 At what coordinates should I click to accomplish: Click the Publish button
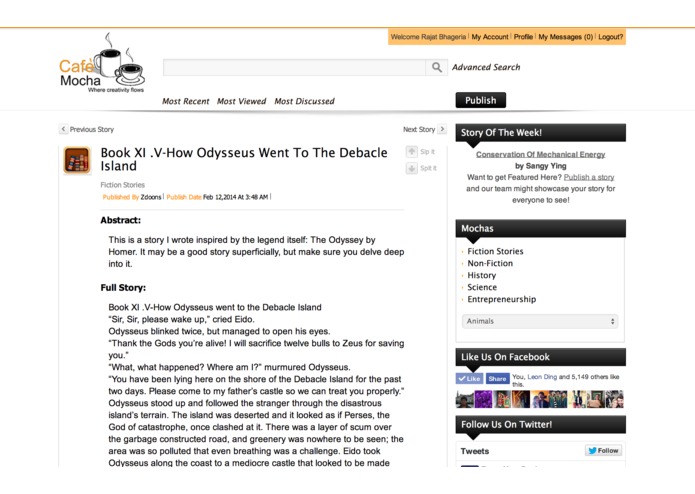coord(480,100)
